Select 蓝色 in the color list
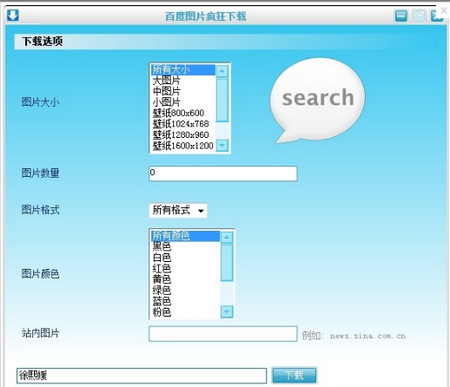 click(x=185, y=301)
